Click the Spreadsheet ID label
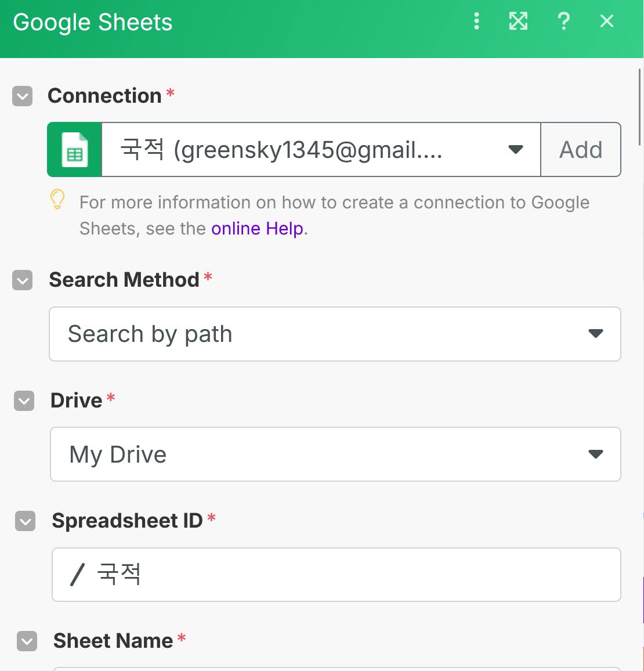 coord(127,521)
